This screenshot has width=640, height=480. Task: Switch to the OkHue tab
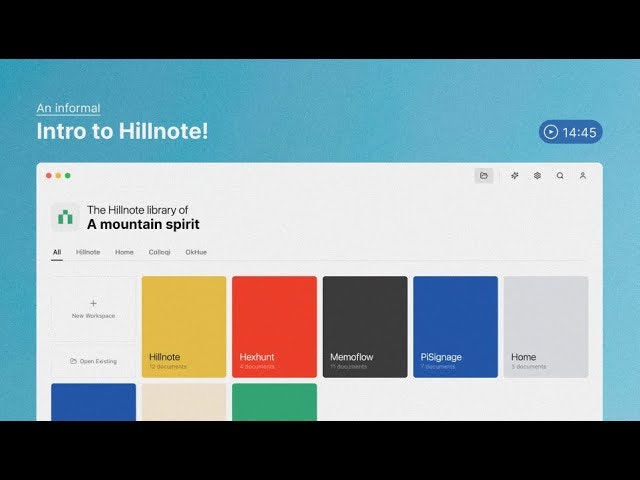196,252
